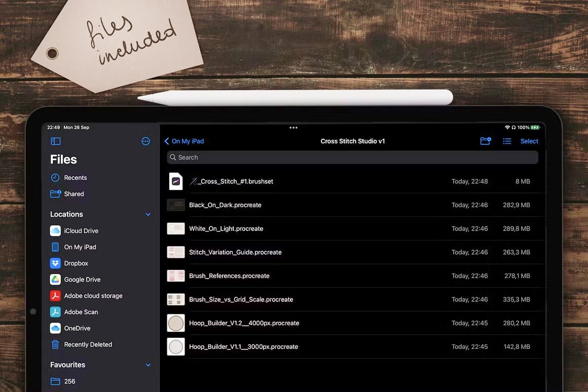Select the Adobe cloud storage label
The height and width of the screenshot is (392, 588).
tap(93, 296)
